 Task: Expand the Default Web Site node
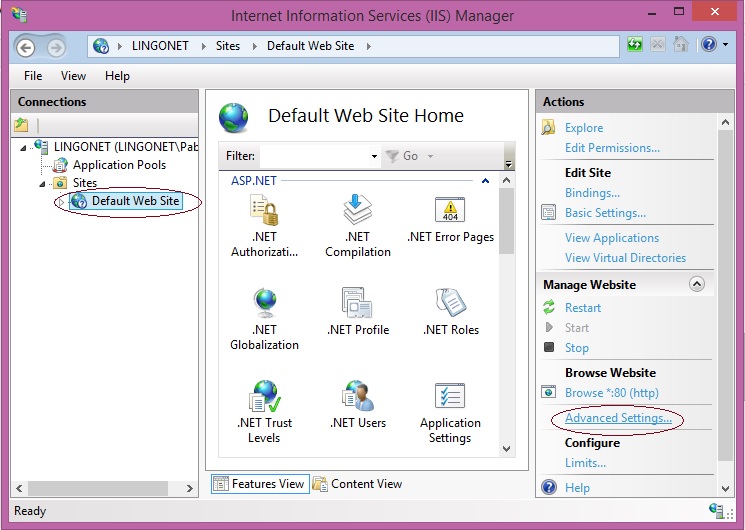pyautogui.click(x=61, y=202)
